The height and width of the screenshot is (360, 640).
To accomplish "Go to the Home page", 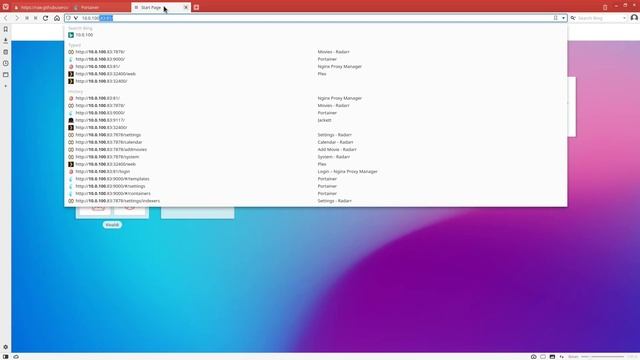I will tap(57, 18).
